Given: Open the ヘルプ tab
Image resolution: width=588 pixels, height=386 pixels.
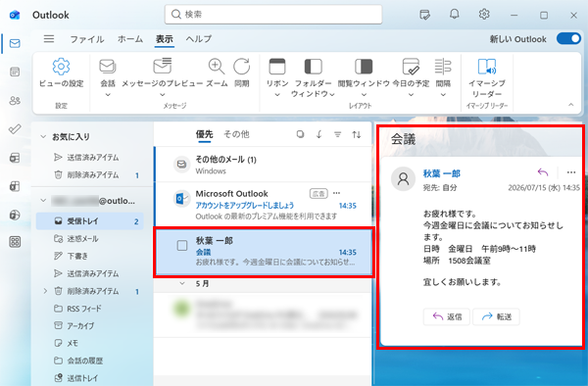Looking at the screenshot, I should click(199, 39).
